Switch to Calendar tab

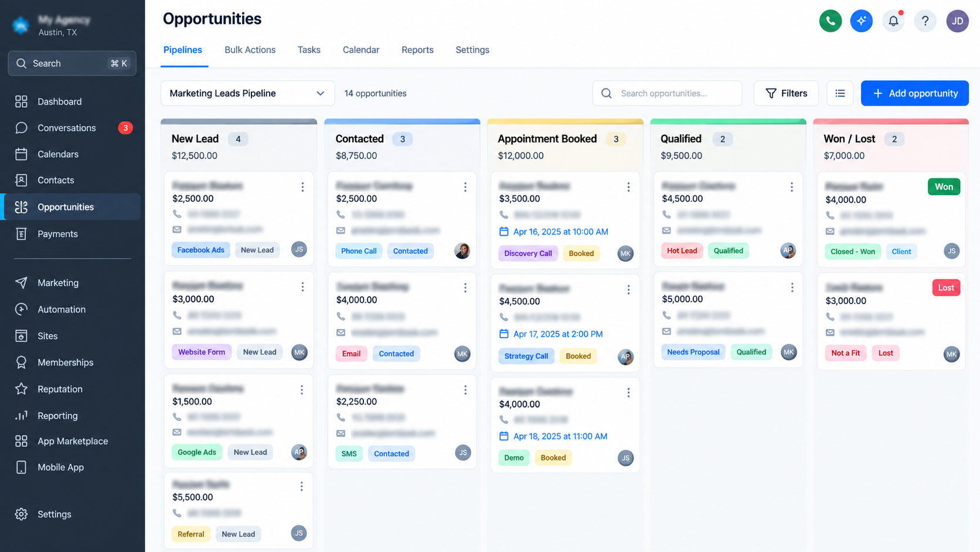pyautogui.click(x=361, y=50)
